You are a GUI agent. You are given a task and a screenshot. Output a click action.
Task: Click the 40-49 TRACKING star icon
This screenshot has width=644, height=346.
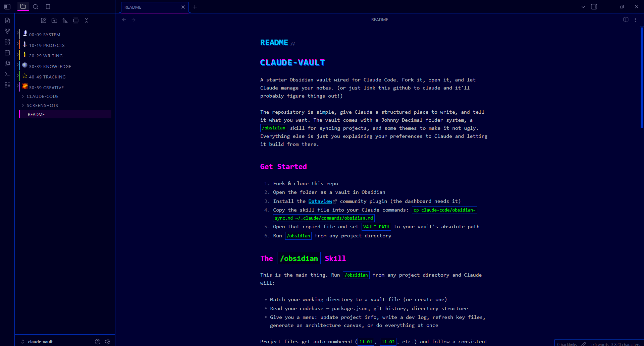click(x=25, y=76)
